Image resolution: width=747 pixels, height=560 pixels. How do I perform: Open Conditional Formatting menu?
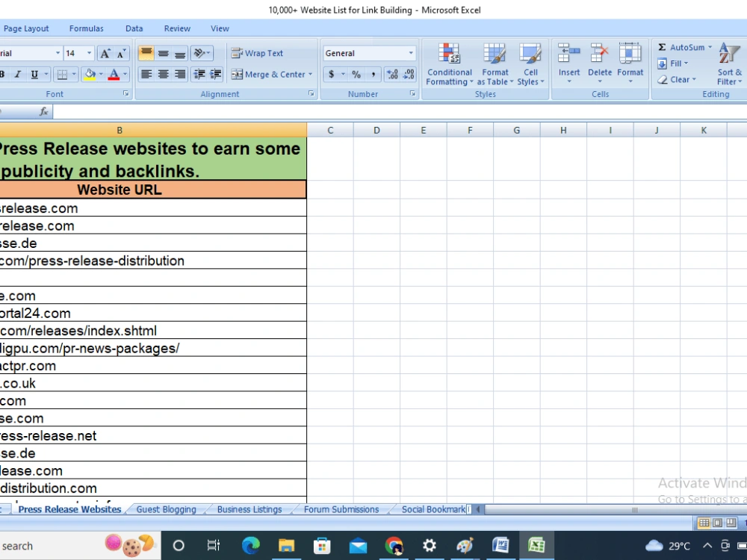pos(449,65)
